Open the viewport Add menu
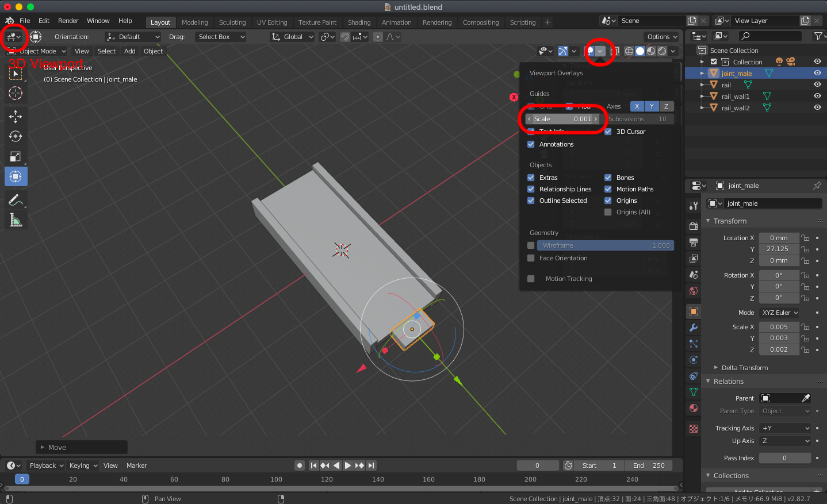This screenshot has height=504, width=827. point(130,51)
